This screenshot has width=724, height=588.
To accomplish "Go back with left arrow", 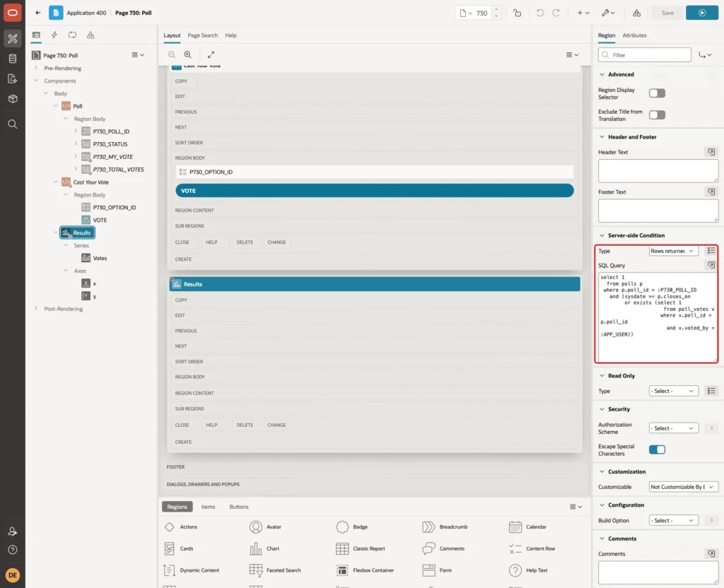I will point(38,13).
